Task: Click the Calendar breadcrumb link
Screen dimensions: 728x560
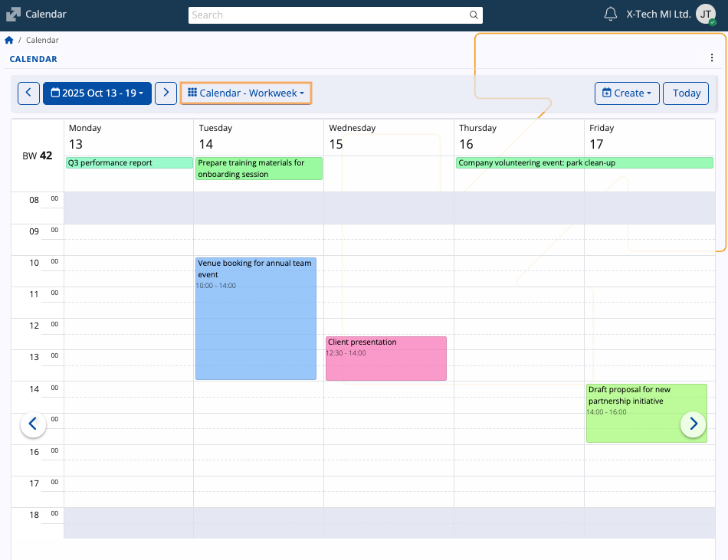Action: pyautogui.click(x=42, y=40)
